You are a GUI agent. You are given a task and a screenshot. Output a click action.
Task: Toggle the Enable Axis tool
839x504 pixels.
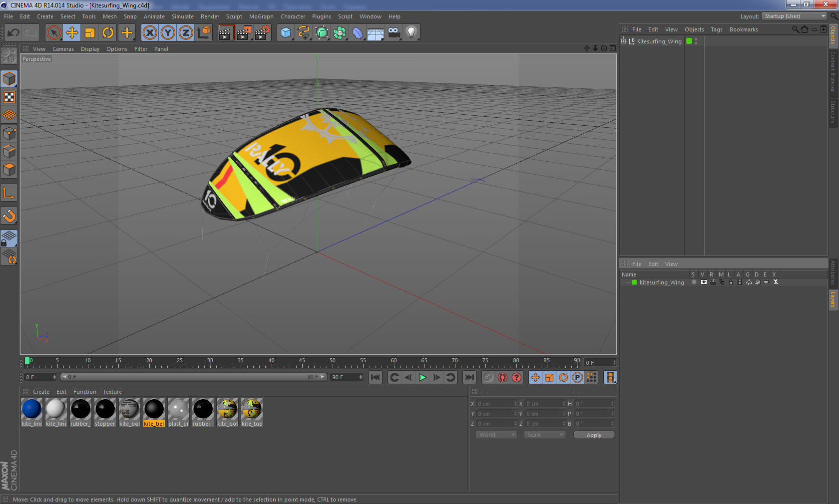[9, 193]
